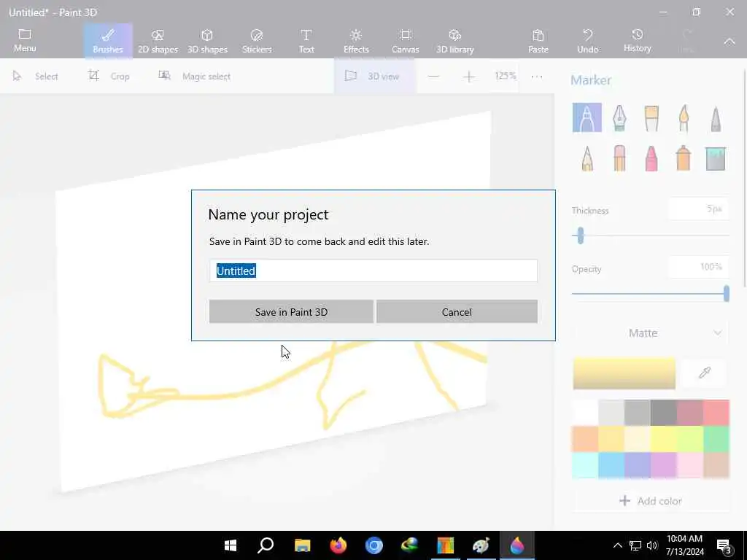Launch Firefox from the taskbar

point(338,545)
